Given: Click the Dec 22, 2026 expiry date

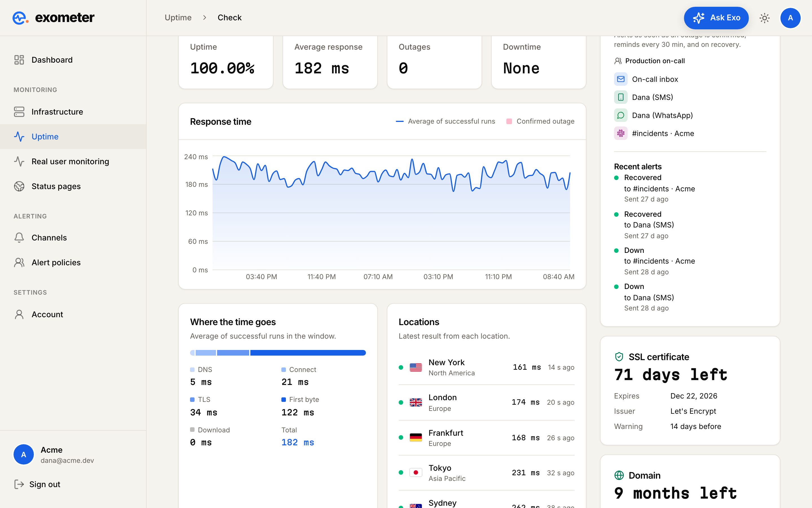Looking at the screenshot, I should [694, 396].
